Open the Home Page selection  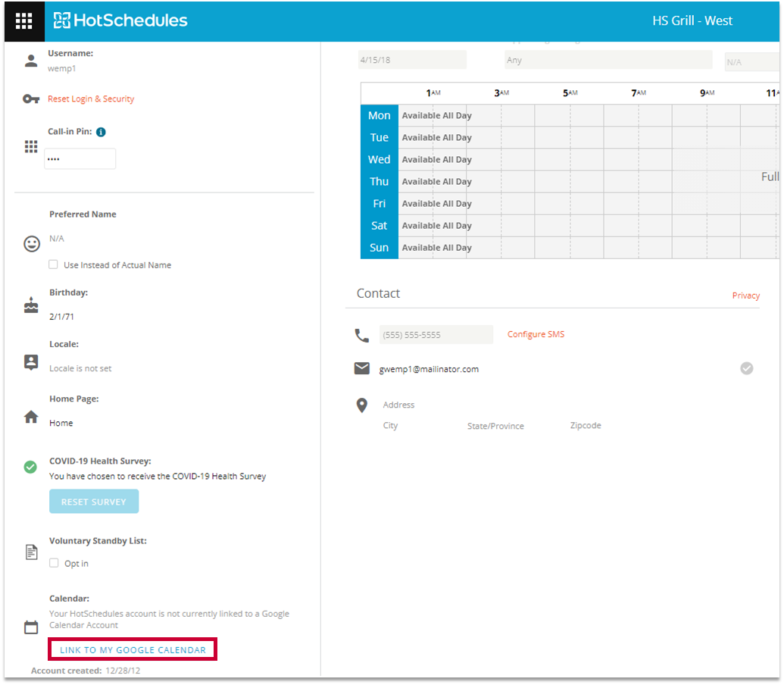(61, 423)
